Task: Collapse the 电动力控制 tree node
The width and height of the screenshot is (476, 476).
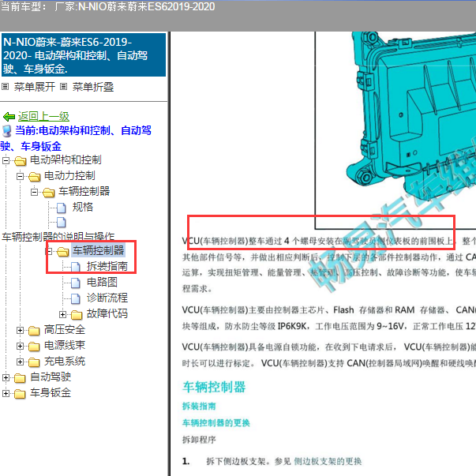Action: pos(20,176)
